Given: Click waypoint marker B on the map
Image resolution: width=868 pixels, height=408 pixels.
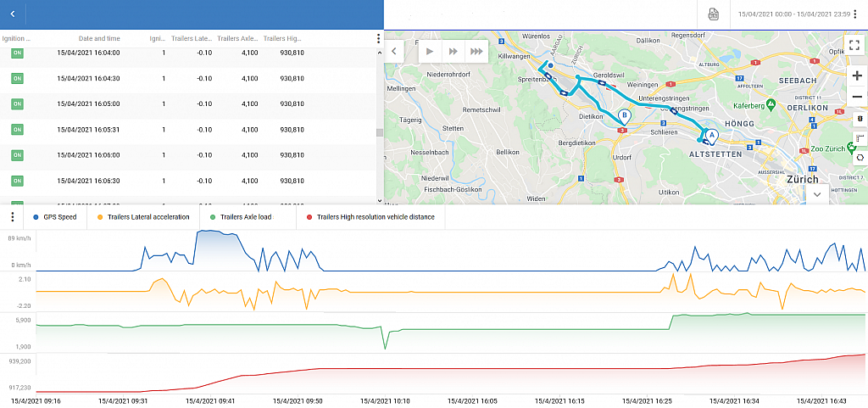Looking at the screenshot, I should (x=625, y=116).
